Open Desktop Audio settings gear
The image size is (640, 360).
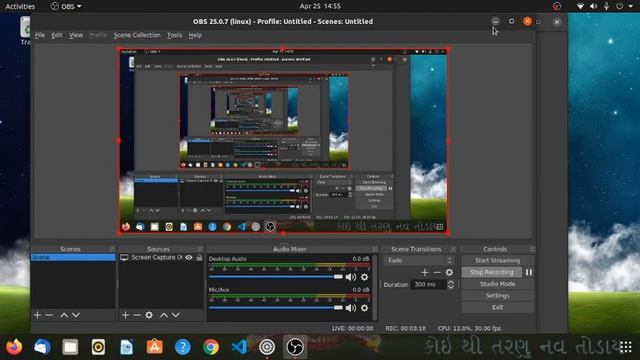click(364, 277)
